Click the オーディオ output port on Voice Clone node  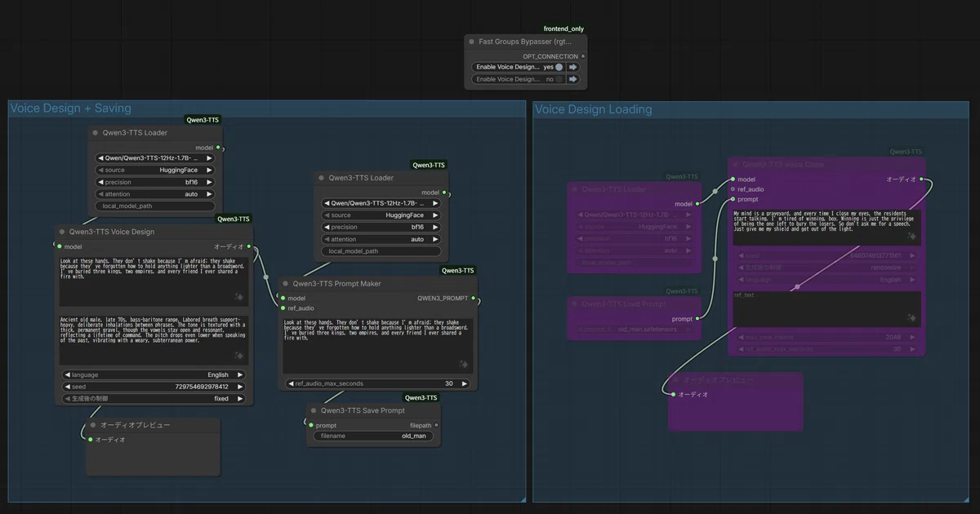[x=922, y=179]
